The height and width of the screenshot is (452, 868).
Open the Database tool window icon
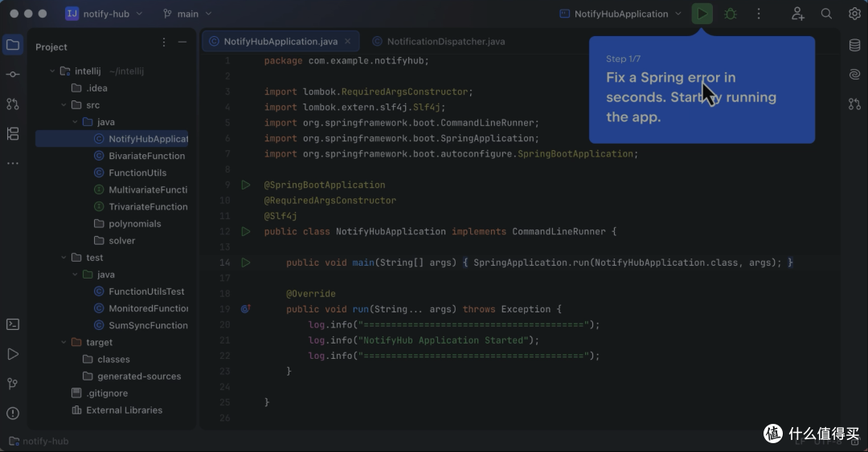point(854,46)
